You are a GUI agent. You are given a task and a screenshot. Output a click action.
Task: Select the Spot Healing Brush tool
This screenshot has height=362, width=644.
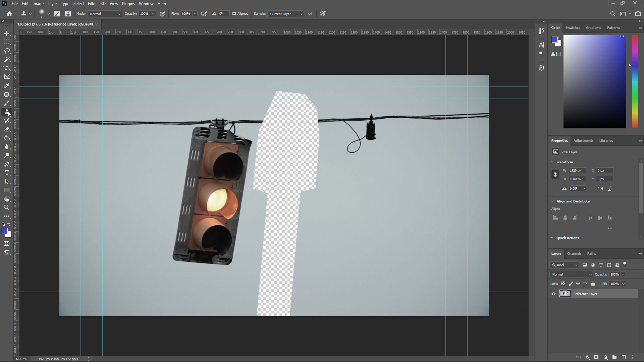(x=7, y=94)
